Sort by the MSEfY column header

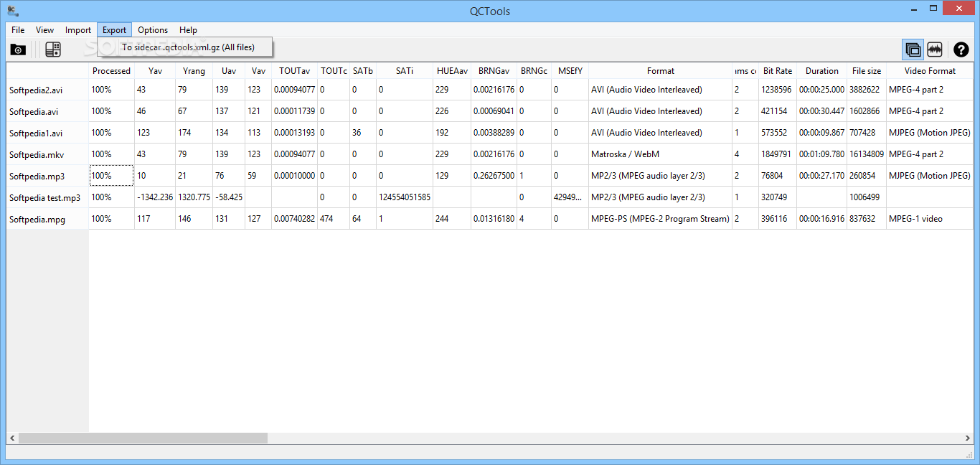coord(570,71)
